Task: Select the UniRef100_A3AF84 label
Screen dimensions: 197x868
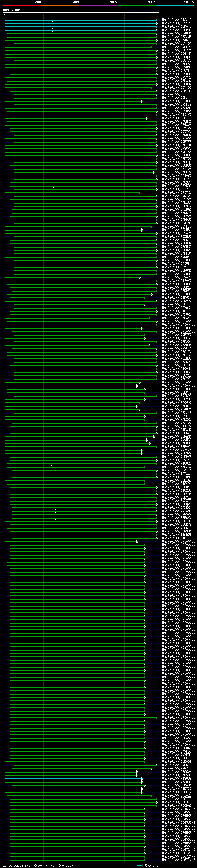Action: click(177, 64)
